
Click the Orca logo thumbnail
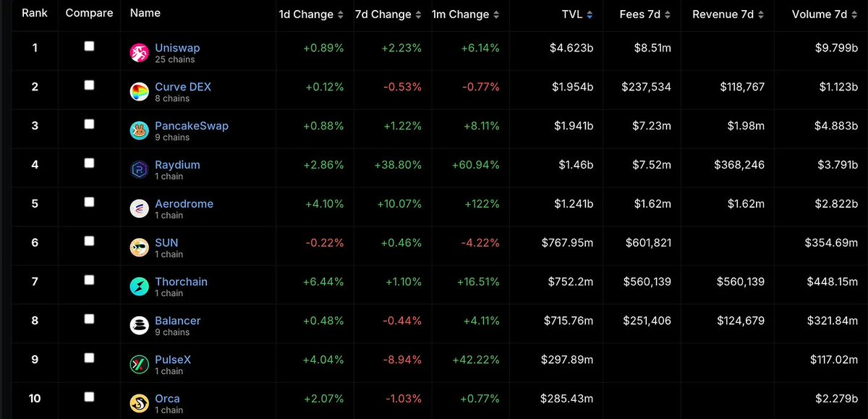click(x=140, y=405)
